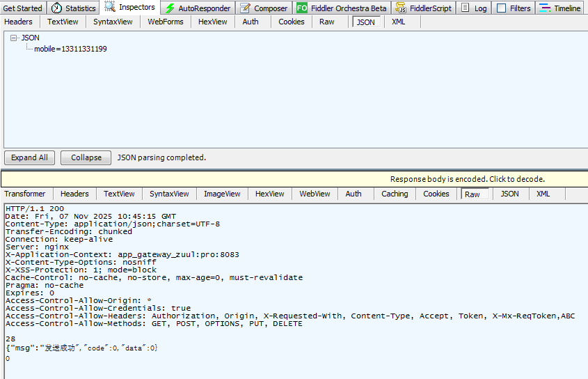Viewport: 588px width, 379px height.
Task: Select the request JSON tab
Action: pyautogui.click(x=365, y=22)
